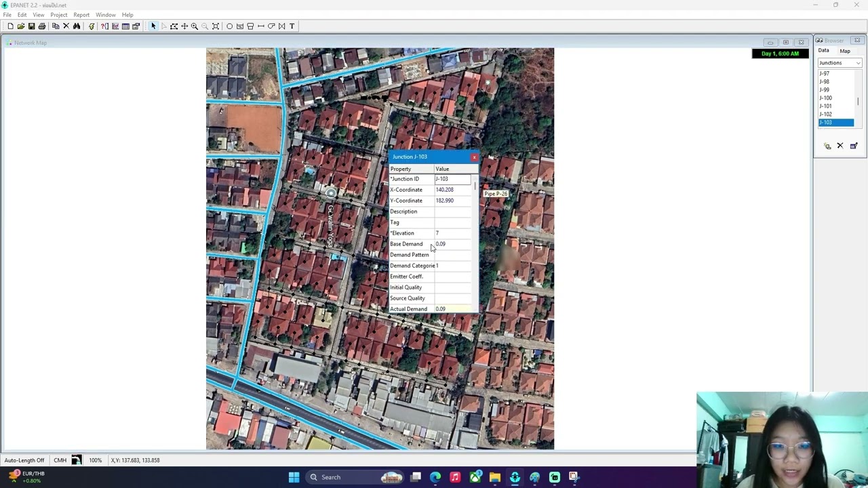Open a project file using the folder icon
Screen dimensions: 868x488
21,26
